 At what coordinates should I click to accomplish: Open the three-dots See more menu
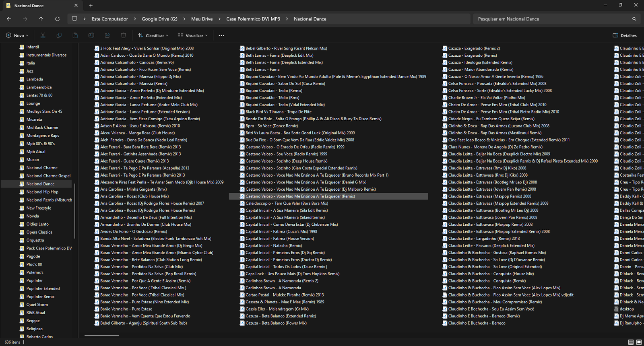coord(221,35)
